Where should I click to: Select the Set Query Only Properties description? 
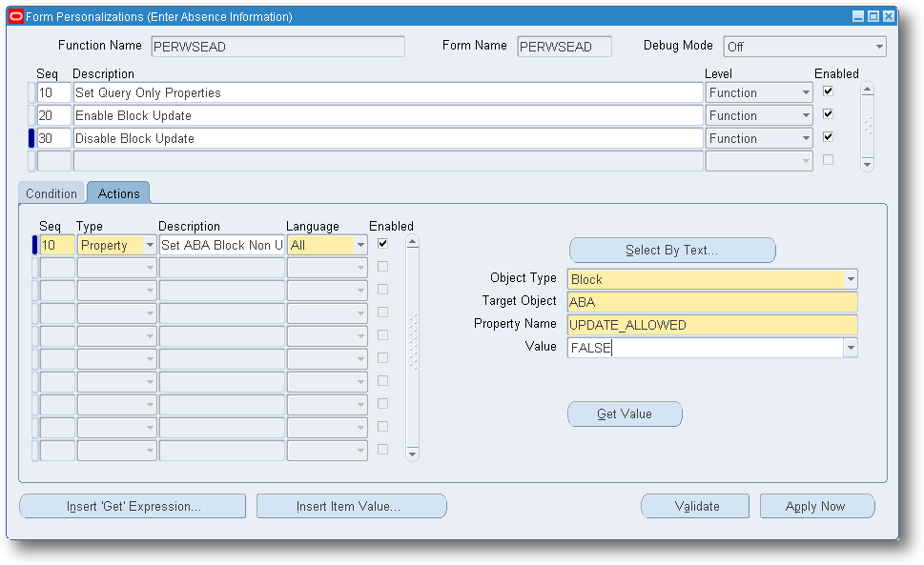click(388, 93)
